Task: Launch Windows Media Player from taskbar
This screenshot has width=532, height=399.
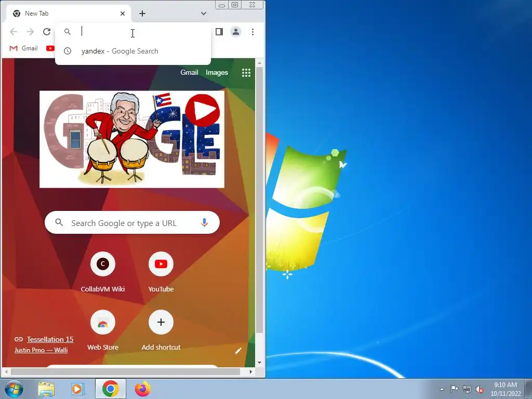Action: point(78,389)
